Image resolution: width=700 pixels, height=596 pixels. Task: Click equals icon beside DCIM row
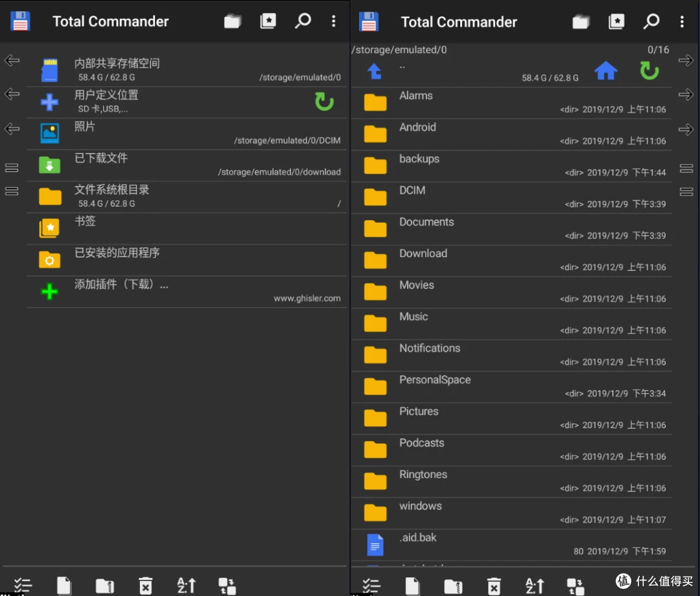click(x=686, y=192)
